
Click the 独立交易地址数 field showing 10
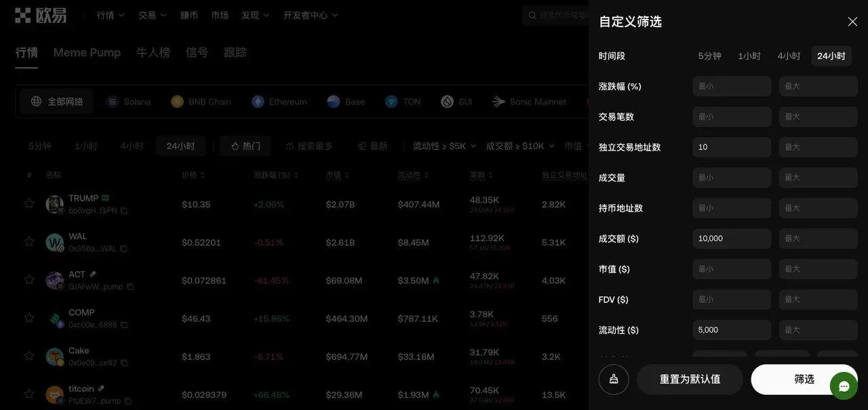[x=732, y=147]
